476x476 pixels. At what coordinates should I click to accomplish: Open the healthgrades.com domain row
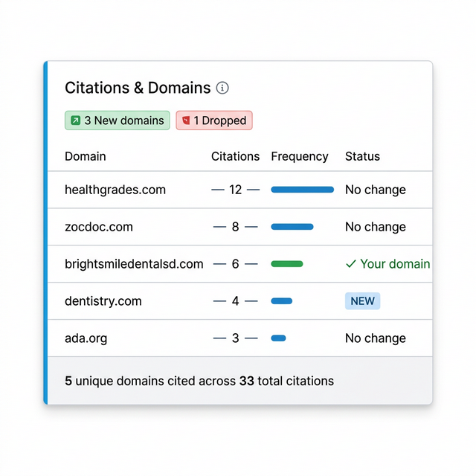tap(115, 190)
